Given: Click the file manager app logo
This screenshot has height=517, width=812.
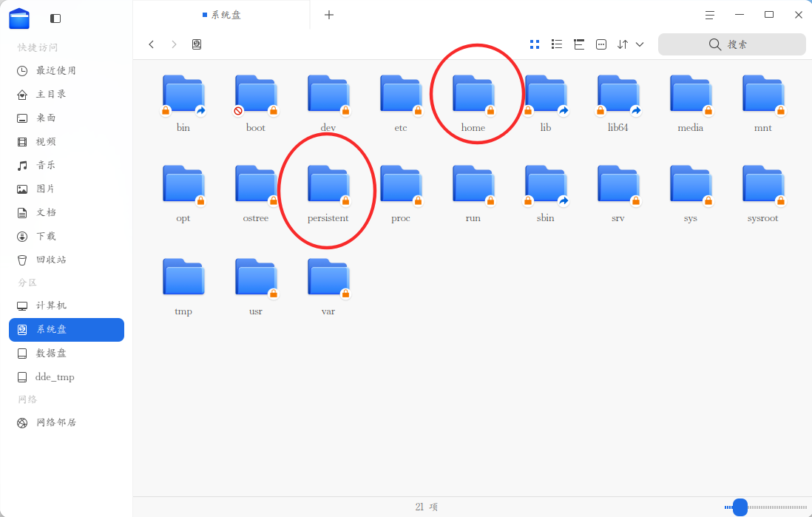Looking at the screenshot, I should click(x=19, y=18).
